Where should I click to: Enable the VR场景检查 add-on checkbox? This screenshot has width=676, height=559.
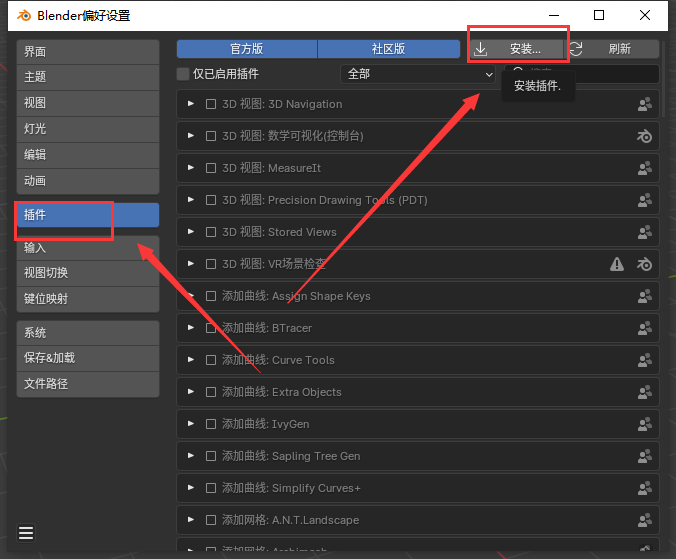(x=211, y=264)
